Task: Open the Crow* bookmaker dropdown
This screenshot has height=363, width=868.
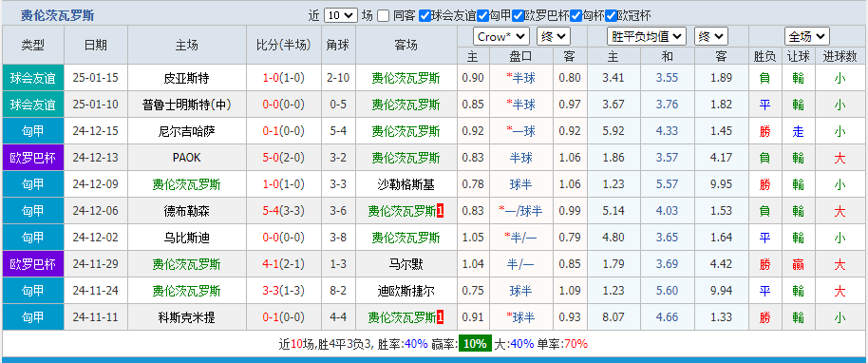Action: [x=501, y=37]
